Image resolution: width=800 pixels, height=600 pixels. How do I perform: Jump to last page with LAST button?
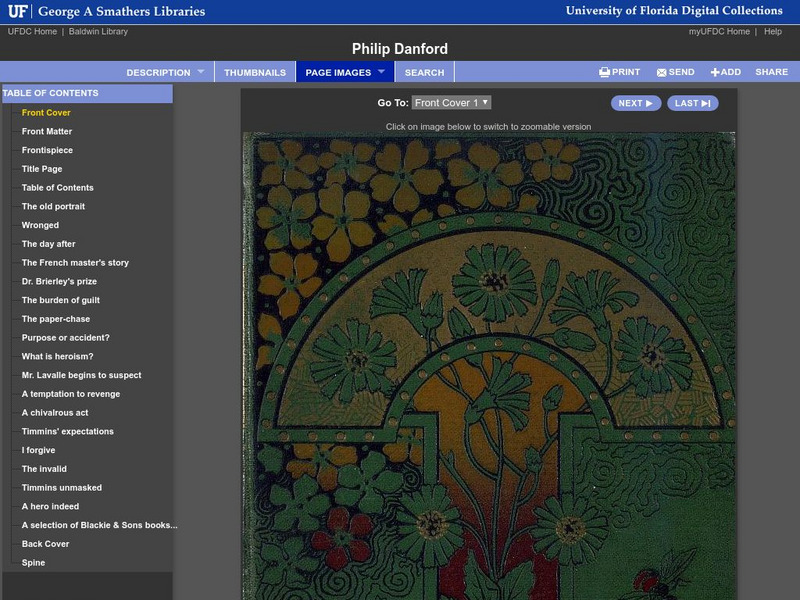coord(692,103)
